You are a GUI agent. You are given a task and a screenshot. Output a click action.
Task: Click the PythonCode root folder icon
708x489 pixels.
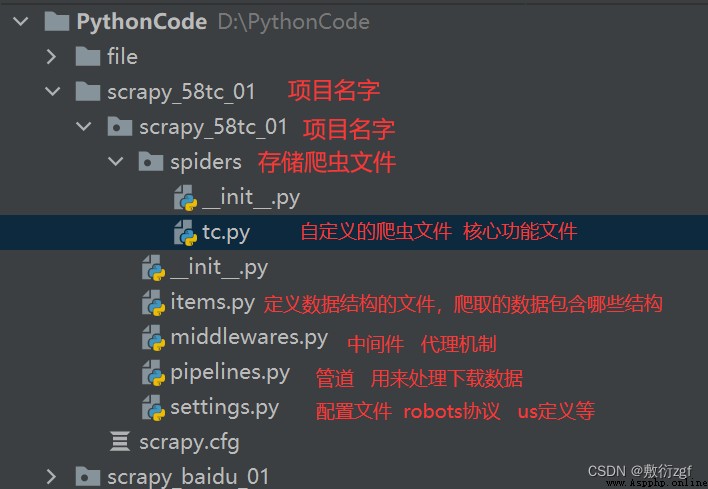[x=57, y=22]
